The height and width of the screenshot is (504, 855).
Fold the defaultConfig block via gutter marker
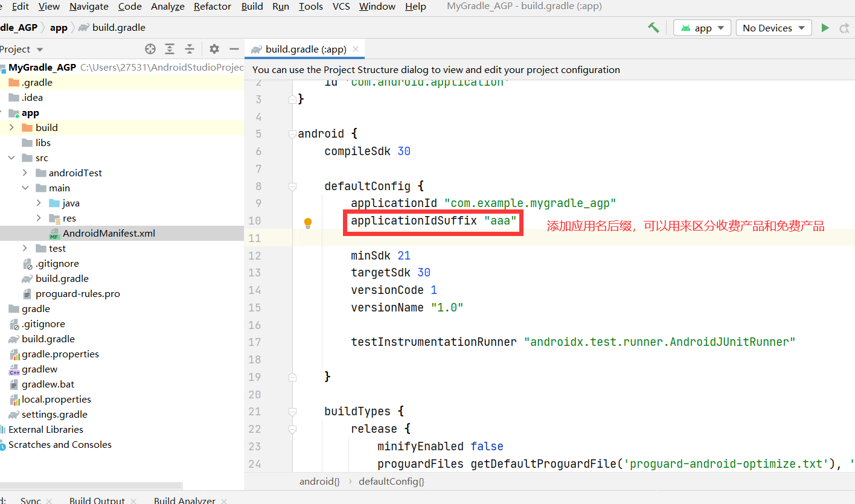pyautogui.click(x=293, y=187)
